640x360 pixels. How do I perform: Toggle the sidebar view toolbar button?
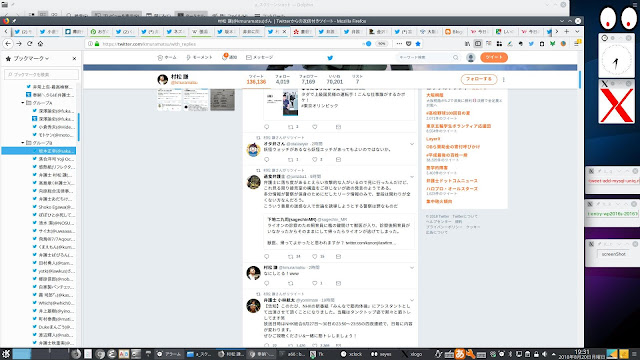(x=478, y=44)
